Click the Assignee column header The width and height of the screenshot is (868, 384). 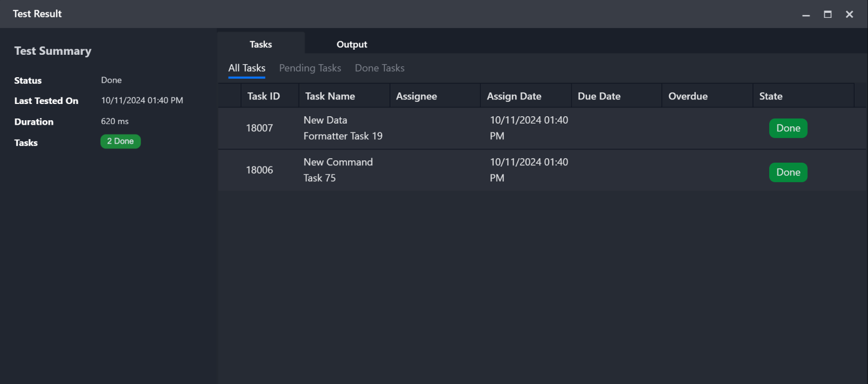[x=416, y=96]
